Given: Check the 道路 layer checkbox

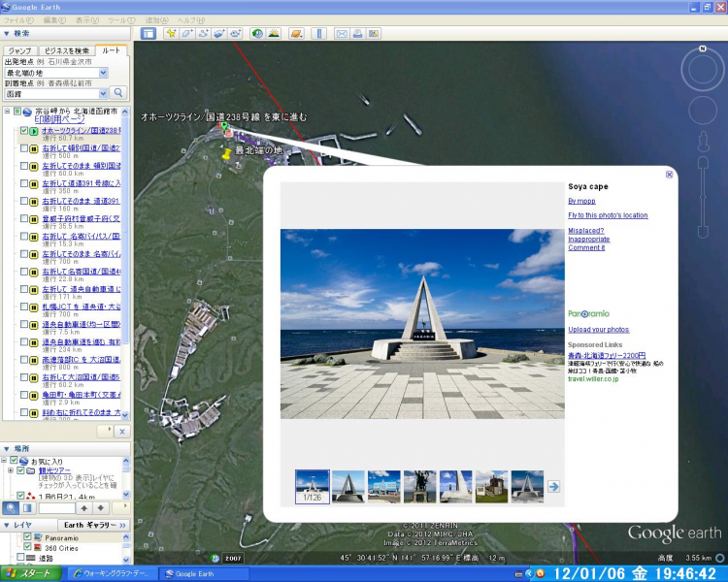Looking at the screenshot, I should (20, 557).
